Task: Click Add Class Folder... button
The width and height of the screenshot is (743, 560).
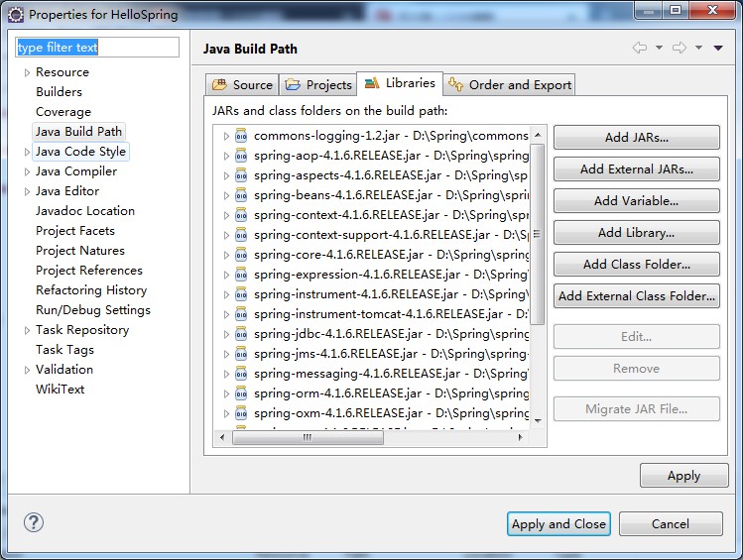Action: tap(637, 265)
